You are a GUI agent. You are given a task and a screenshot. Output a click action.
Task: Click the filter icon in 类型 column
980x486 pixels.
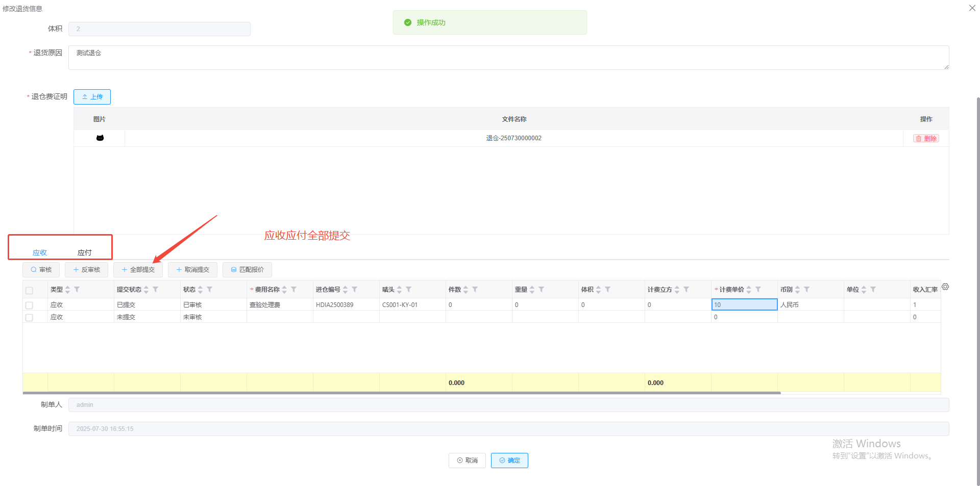click(77, 290)
